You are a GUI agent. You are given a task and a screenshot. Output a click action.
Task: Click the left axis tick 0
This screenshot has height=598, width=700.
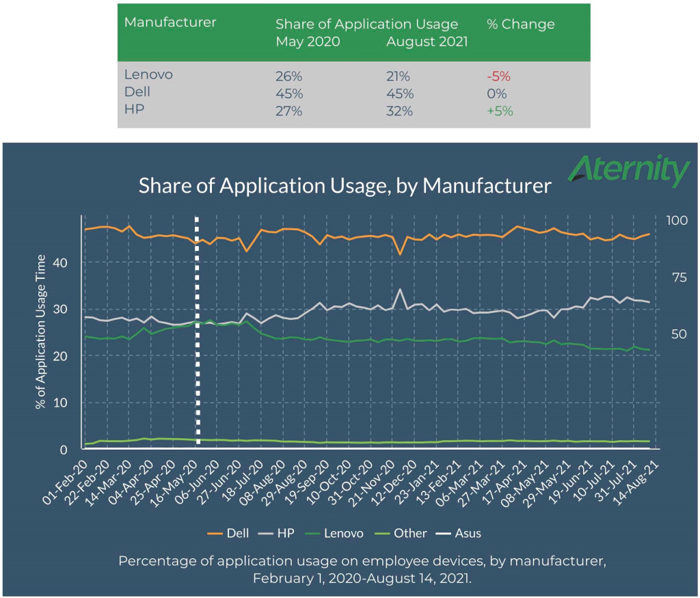[x=64, y=450]
